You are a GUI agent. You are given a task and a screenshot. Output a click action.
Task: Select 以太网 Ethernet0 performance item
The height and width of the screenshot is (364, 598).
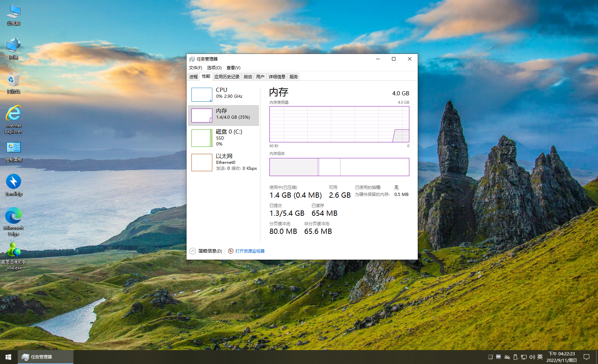coord(223,162)
